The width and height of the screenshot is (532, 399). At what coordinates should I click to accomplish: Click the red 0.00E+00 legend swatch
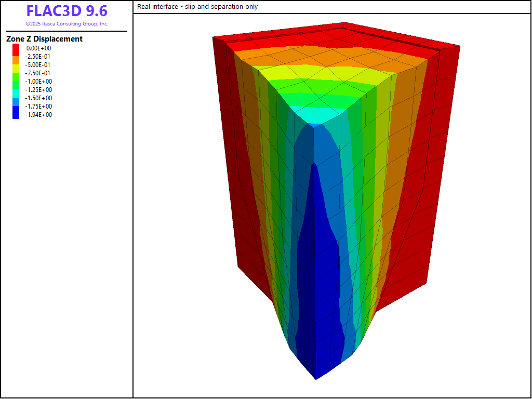[x=16, y=48]
